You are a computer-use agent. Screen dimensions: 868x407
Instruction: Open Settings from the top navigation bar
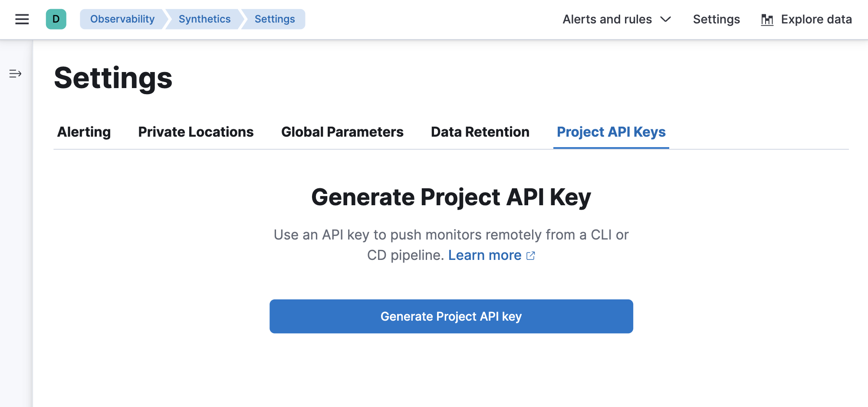pyautogui.click(x=716, y=19)
